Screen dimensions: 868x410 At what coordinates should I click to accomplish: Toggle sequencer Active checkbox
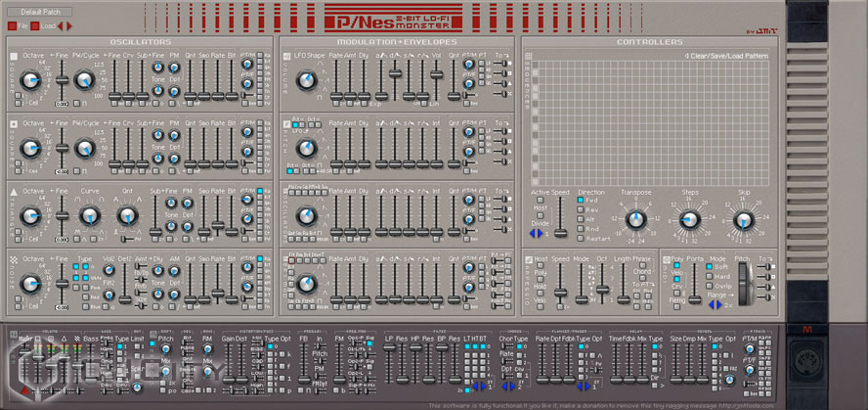click(541, 200)
